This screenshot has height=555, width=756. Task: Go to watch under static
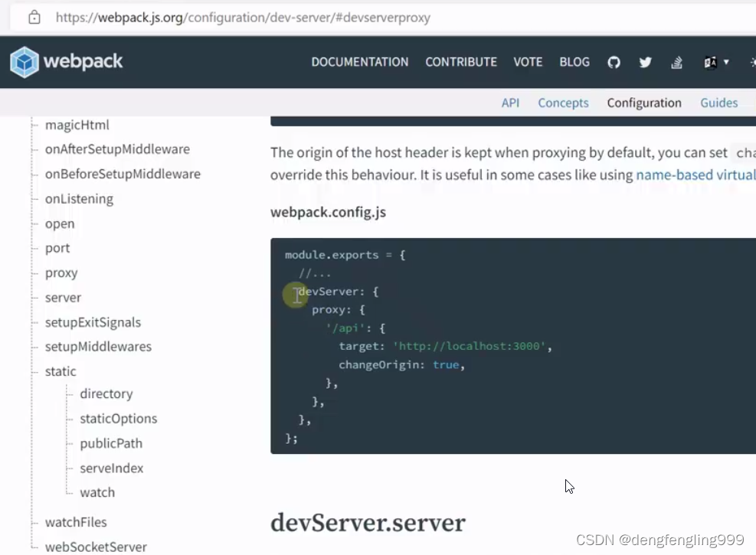click(97, 492)
